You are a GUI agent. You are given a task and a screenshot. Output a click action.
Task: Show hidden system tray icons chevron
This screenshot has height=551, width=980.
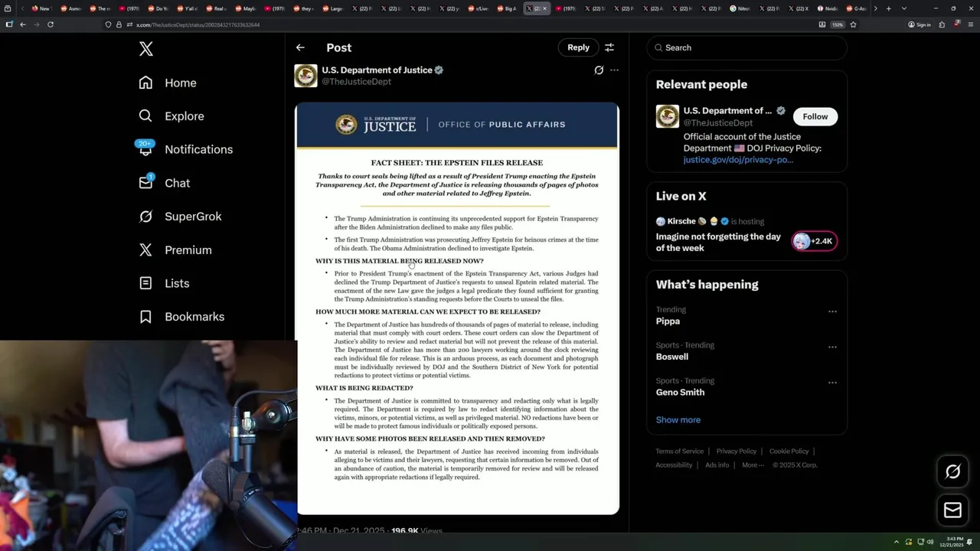pos(898,542)
